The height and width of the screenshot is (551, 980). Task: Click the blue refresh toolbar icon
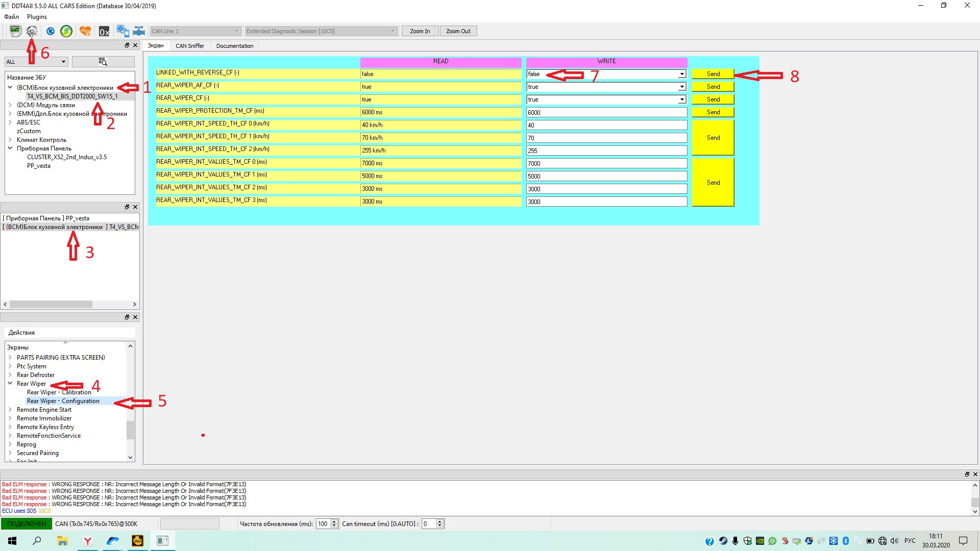50,31
